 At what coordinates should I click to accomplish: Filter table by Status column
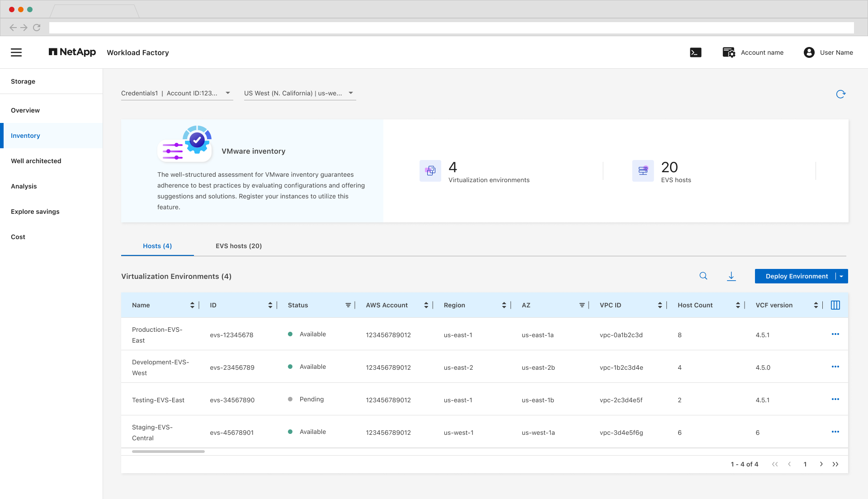(348, 305)
